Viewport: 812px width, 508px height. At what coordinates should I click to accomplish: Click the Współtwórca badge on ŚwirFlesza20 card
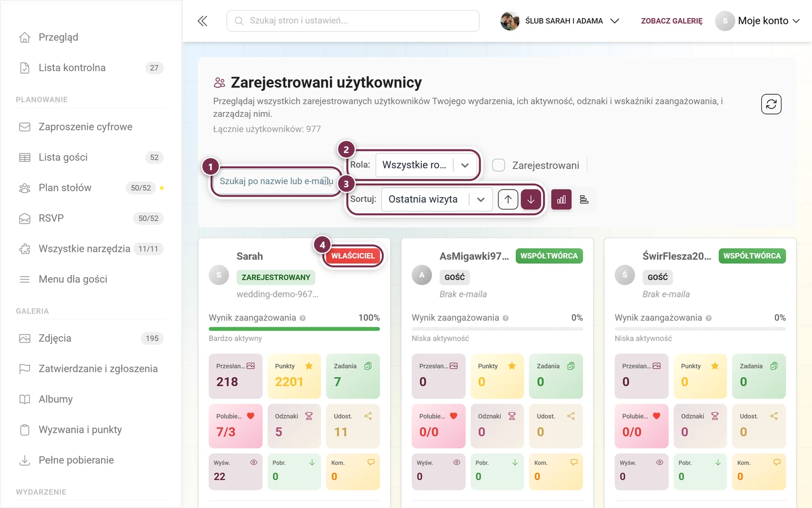click(752, 256)
